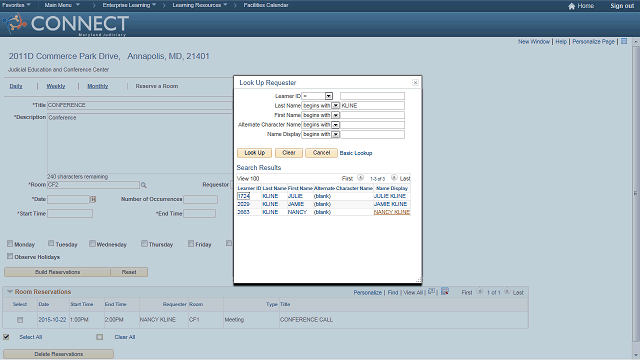Click the Last Name search field
This screenshot has width=640, height=360.
click(372, 105)
